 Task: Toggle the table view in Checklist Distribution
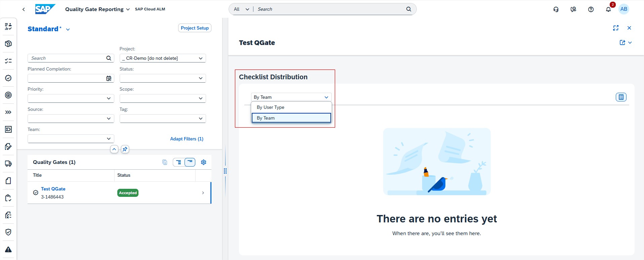[x=621, y=97]
